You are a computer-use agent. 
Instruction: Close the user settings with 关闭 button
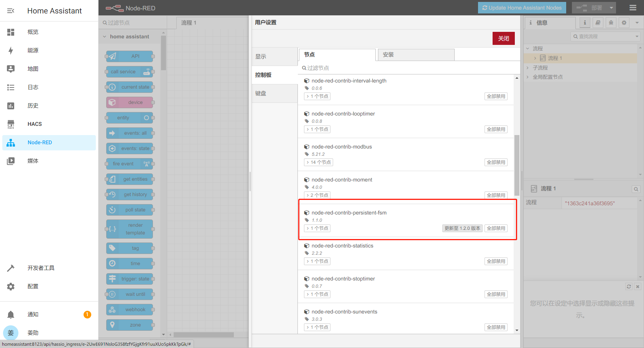coord(503,38)
